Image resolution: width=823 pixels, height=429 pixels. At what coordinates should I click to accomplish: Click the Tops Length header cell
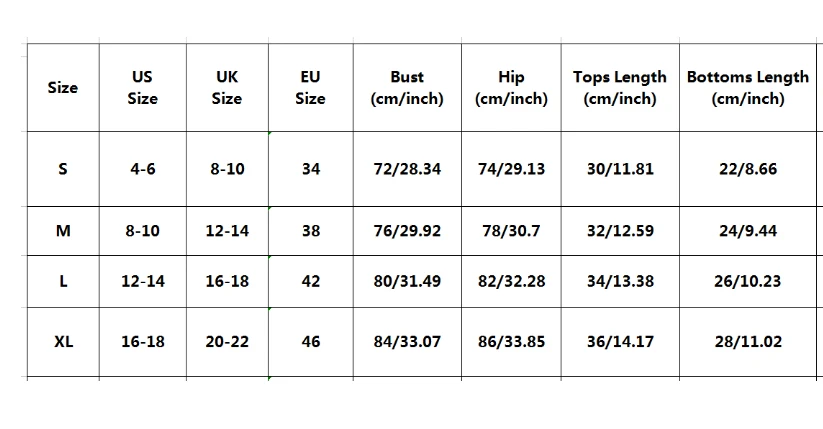click(620, 88)
